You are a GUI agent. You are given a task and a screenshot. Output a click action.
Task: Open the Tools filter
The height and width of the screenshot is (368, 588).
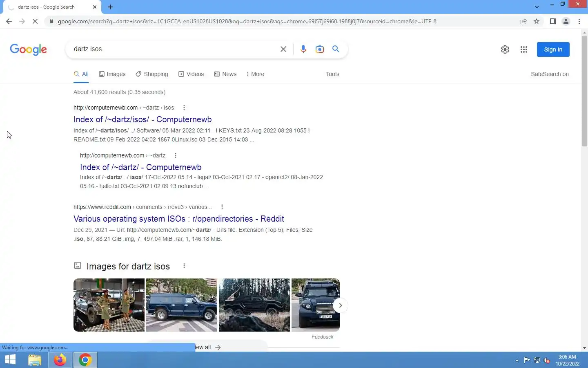tap(332, 74)
